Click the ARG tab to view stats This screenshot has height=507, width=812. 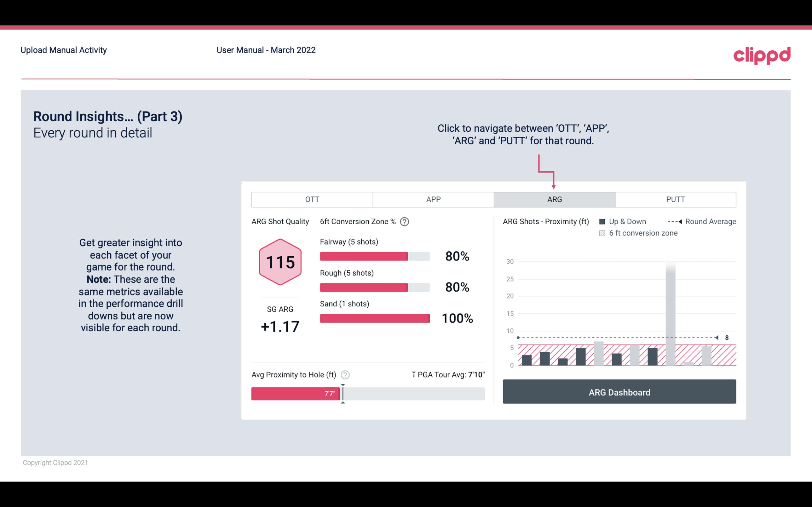click(554, 199)
